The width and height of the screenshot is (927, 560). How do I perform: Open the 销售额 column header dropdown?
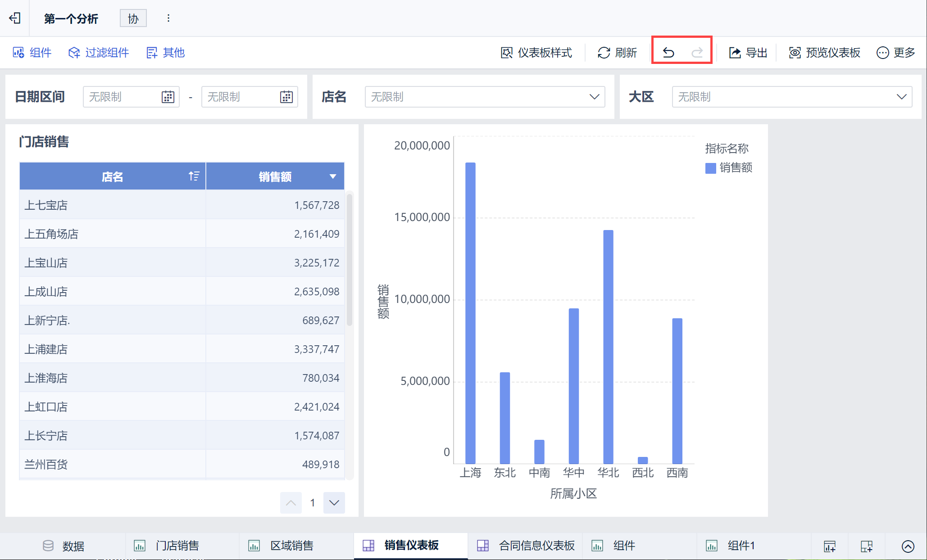click(333, 176)
